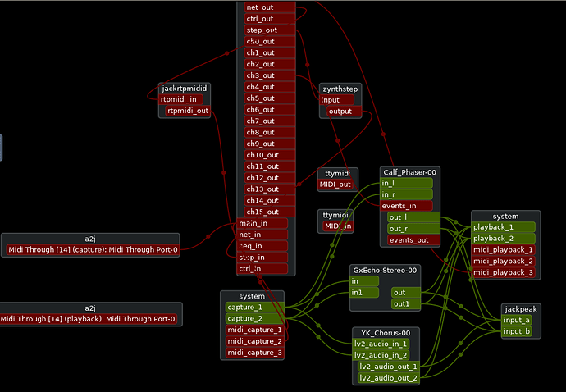566x392 pixels.
Task: Click midi_playback_3 port
Action: point(503,272)
